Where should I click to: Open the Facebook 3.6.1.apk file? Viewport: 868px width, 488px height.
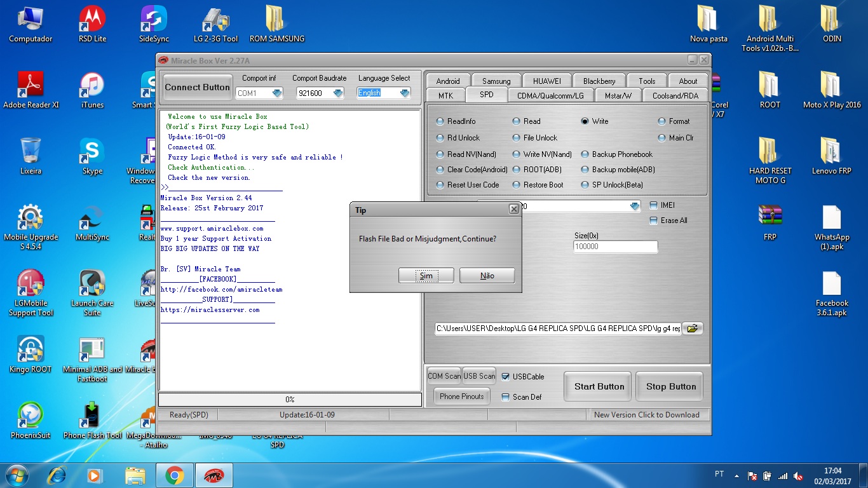click(x=832, y=293)
